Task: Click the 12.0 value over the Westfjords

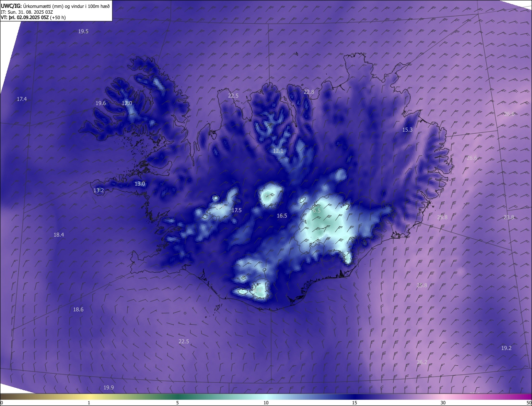Action: pos(127,103)
